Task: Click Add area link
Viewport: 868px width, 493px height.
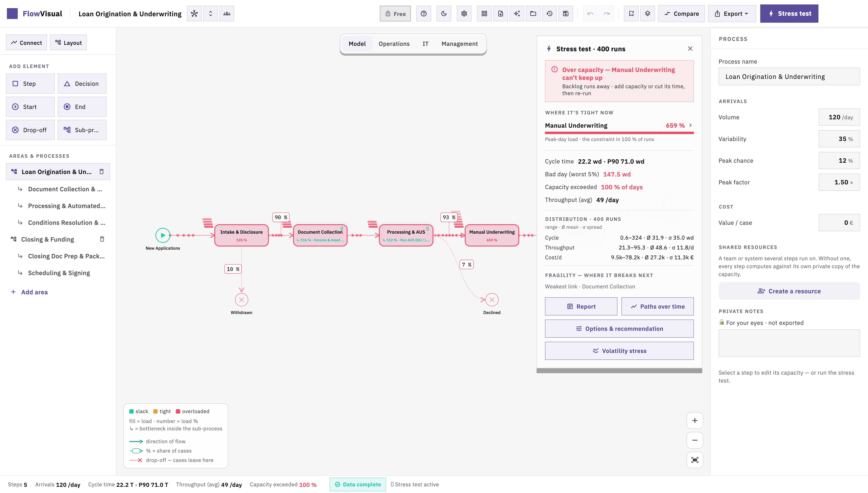Action: [29, 292]
